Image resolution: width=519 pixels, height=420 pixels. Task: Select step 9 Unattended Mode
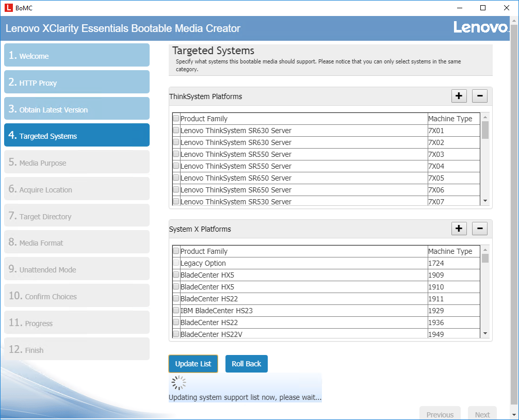pos(77,269)
